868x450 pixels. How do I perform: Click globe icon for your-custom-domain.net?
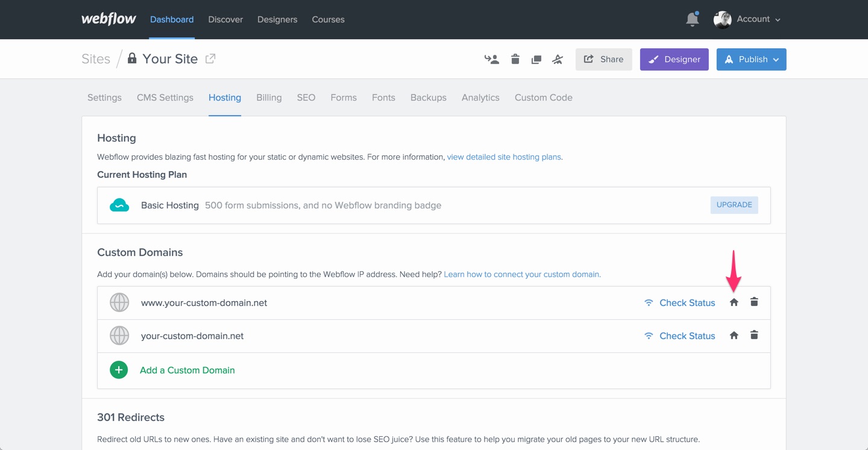click(119, 336)
